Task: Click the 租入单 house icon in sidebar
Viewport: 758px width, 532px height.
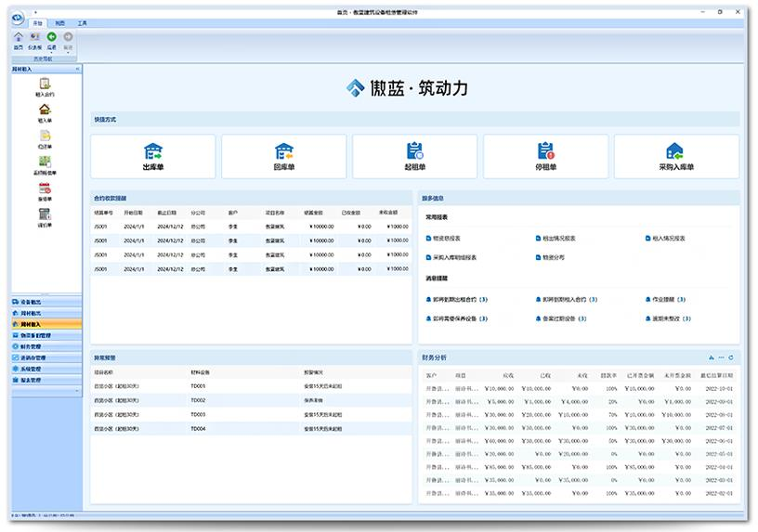Action: click(45, 112)
